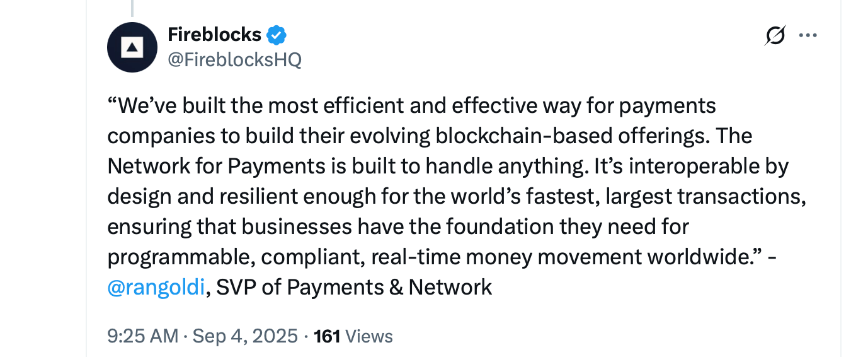
Task: Click the blue verified checkmark badge
Action: (x=277, y=35)
